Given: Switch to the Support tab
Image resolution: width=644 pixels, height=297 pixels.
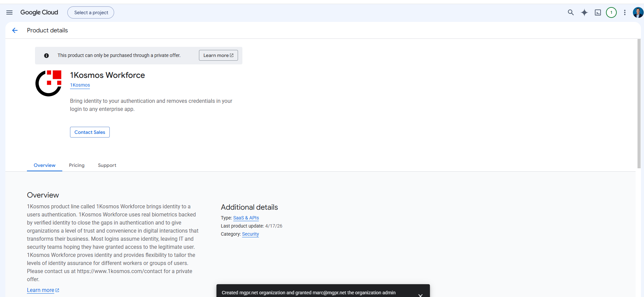Looking at the screenshot, I should (107, 165).
